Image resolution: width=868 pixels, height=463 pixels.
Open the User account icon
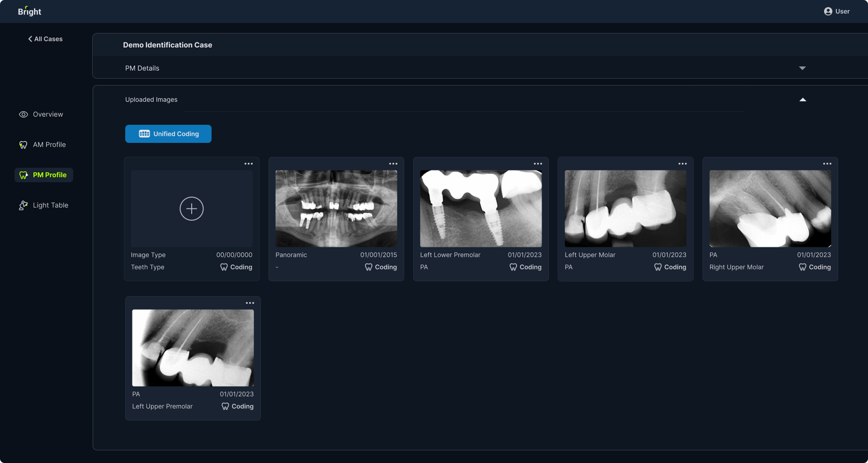[828, 11]
